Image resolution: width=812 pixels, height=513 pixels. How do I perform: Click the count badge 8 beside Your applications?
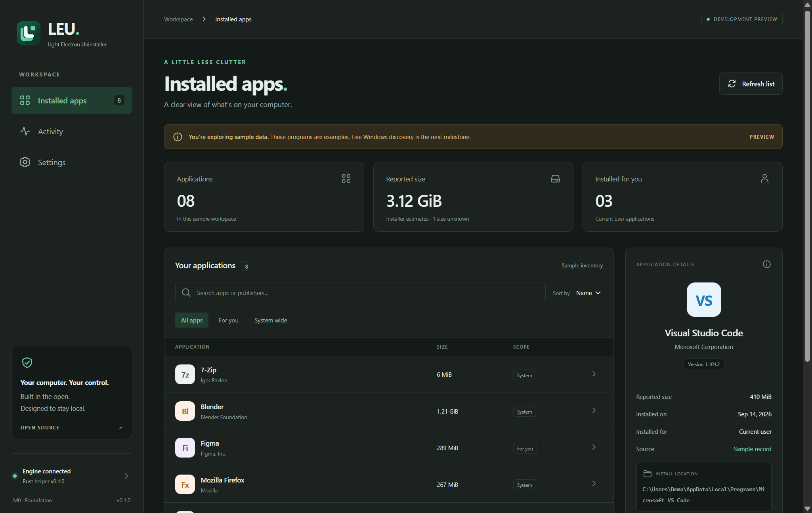[246, 266]
